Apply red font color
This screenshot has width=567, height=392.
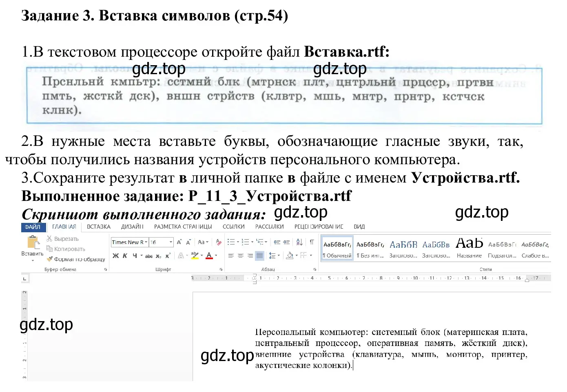click(x=209, y=256)
